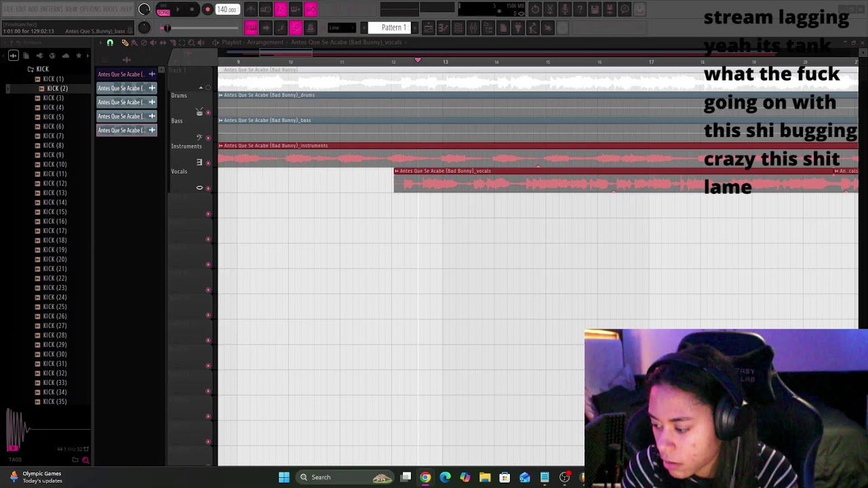868x488 pixels.
Task: Toggle the circle switch on Track 1
Action: [x=208, y=87]
